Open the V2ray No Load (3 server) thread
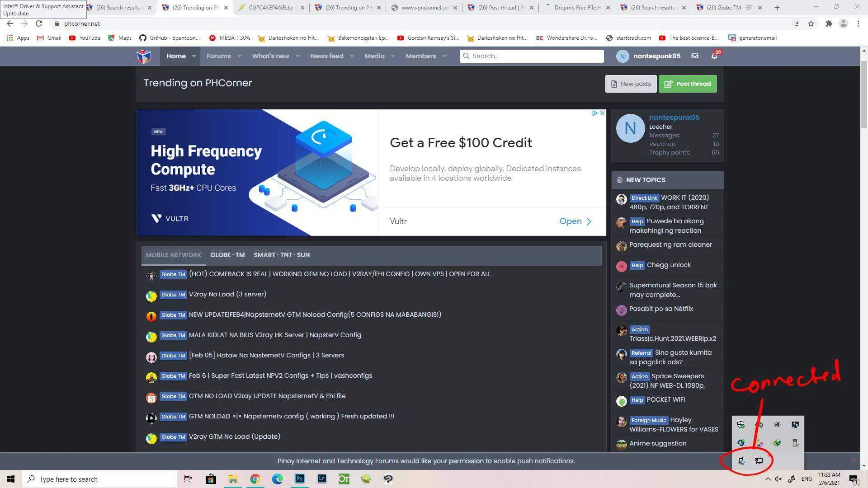Viewport: 868px width, 488px height. click(227, 294)
